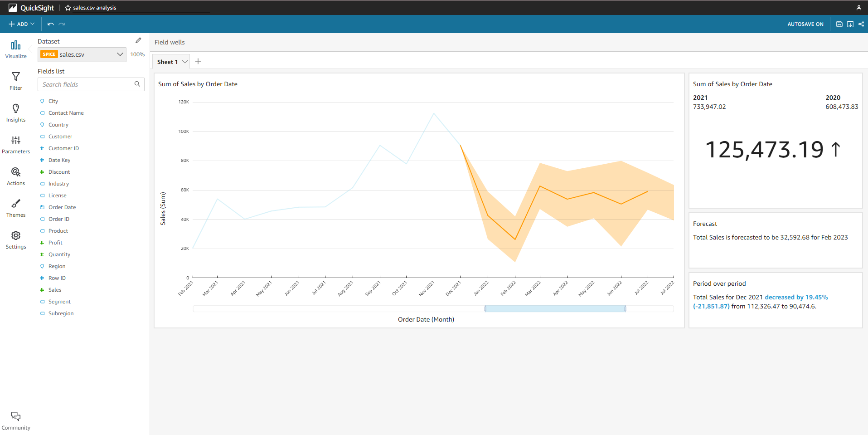Select the Sales field

point(55,290)
